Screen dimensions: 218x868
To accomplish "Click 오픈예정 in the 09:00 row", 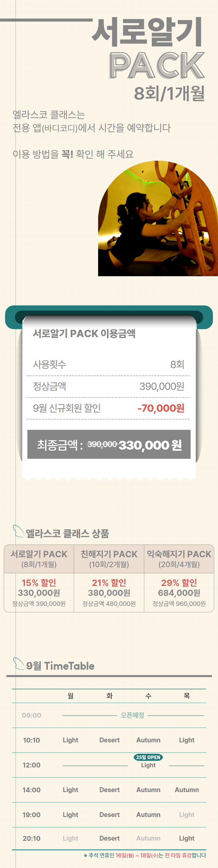I will click(x=133, y=715).
